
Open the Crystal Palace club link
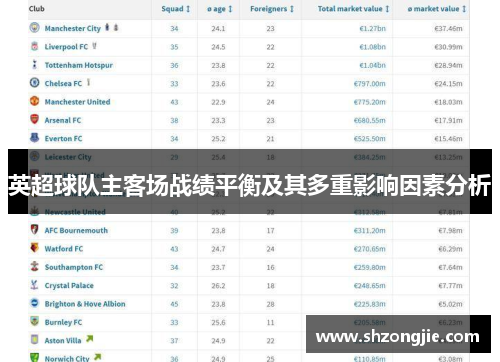pos(69,286)
